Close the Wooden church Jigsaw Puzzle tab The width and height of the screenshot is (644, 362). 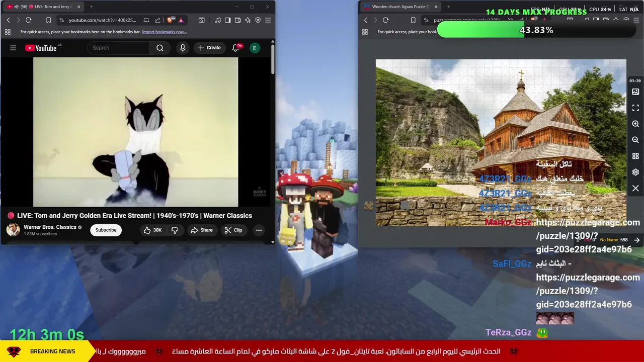tap(436, 7)
